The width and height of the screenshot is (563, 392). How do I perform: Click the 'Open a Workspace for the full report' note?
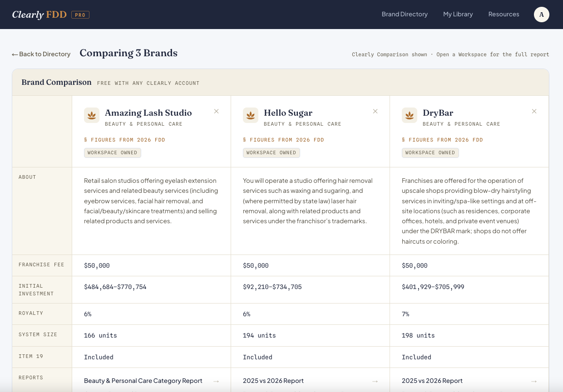coord(493,54)
